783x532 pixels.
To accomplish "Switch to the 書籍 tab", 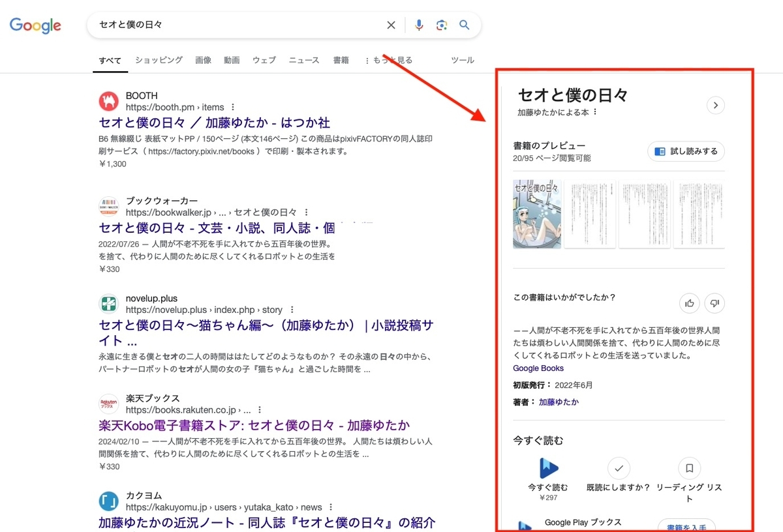I will [341, 60].
